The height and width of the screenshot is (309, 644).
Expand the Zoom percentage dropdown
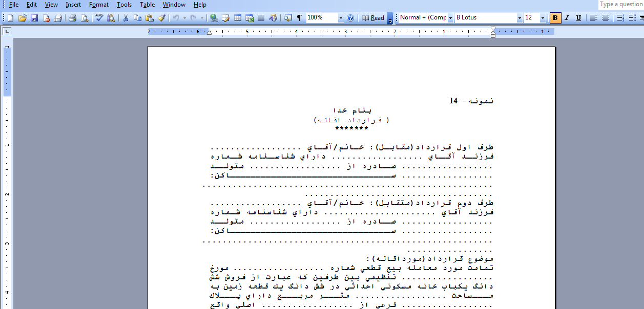point(341,18)
